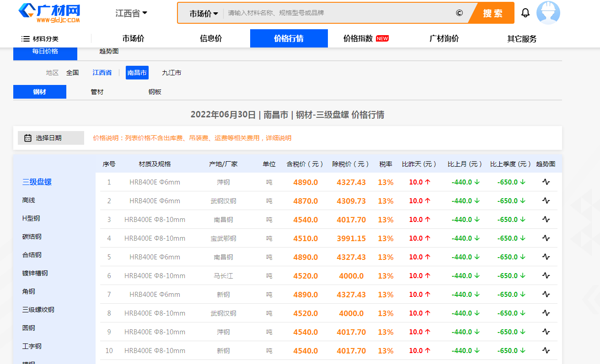The image size is (600, 364).
Task: Open the 广材询价 navigation tab
Action: coord(444,38)
